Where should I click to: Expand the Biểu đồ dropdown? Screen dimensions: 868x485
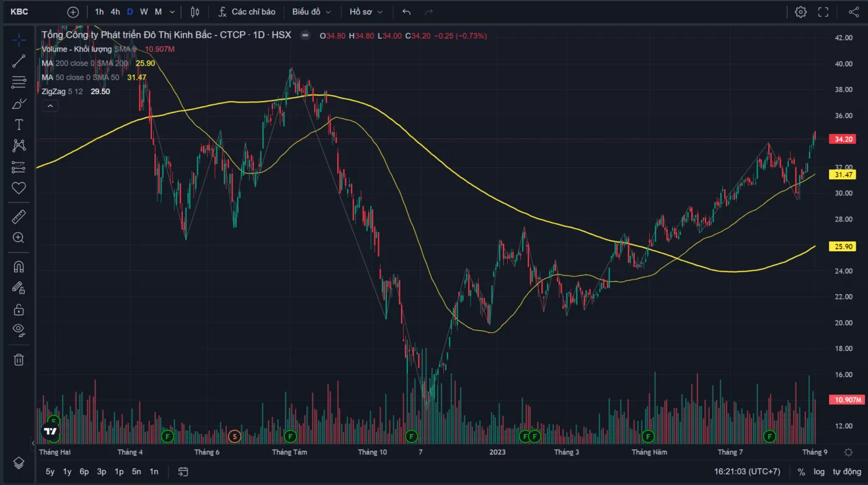[311, 12]
